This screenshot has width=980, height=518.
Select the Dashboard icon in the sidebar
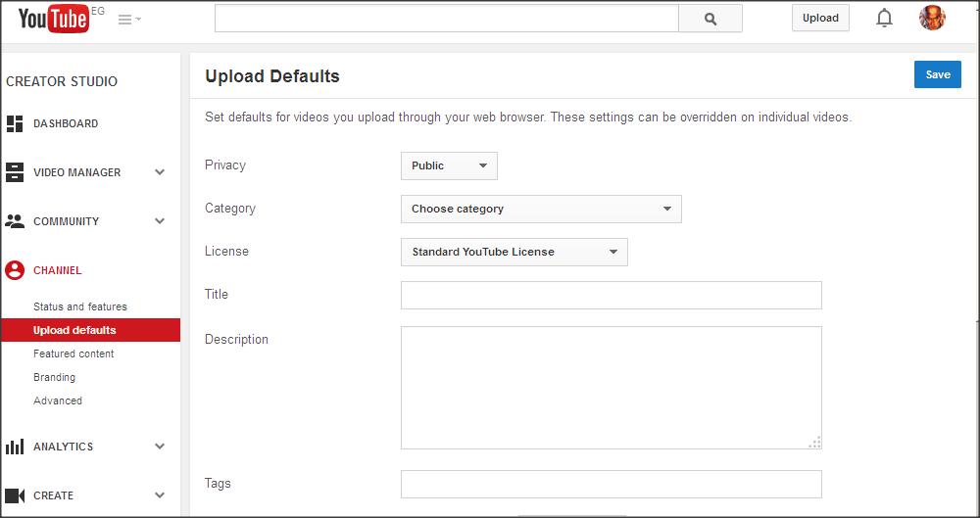15,123
